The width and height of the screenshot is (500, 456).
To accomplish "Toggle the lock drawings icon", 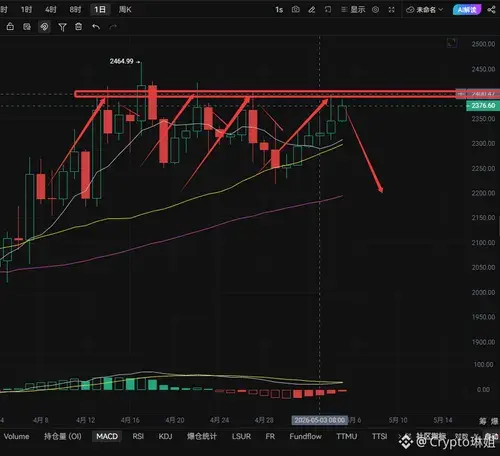I will (10, 26).
